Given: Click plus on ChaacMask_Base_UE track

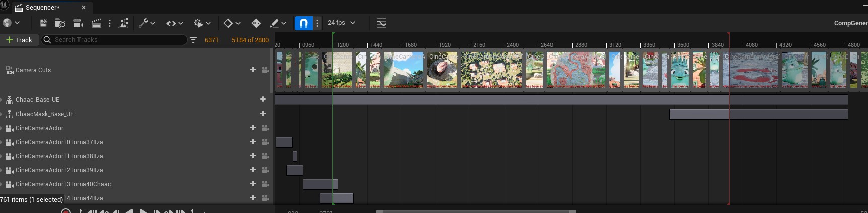Looking at the screenshot, I should pyautogui.click(x=263, y=114).
